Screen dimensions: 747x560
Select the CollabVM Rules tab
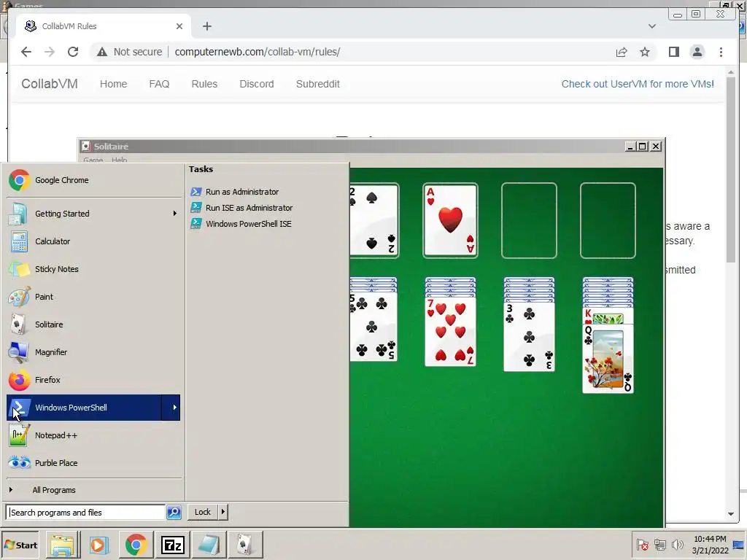[102, 26]
